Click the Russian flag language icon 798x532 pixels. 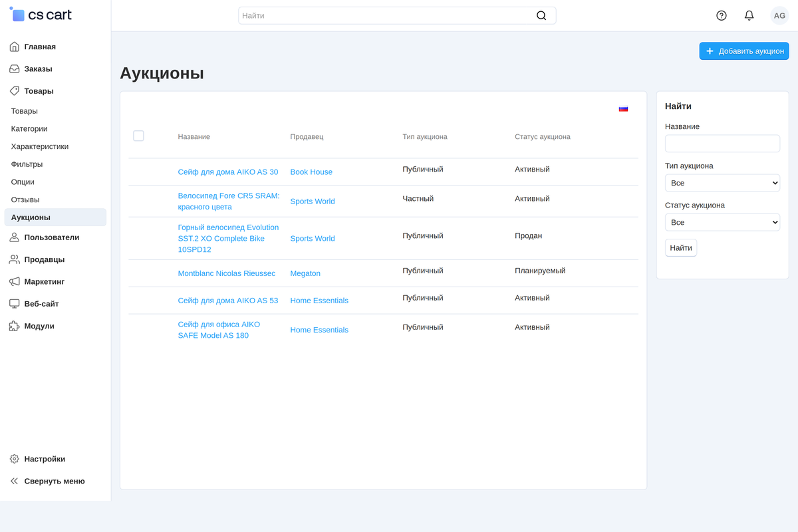point(623,108)
